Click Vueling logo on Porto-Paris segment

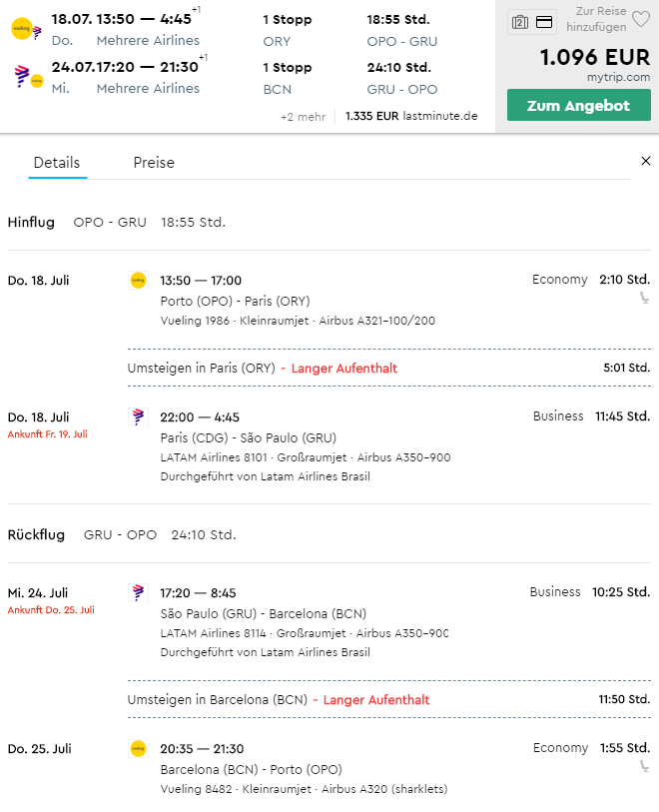[138, 281]
